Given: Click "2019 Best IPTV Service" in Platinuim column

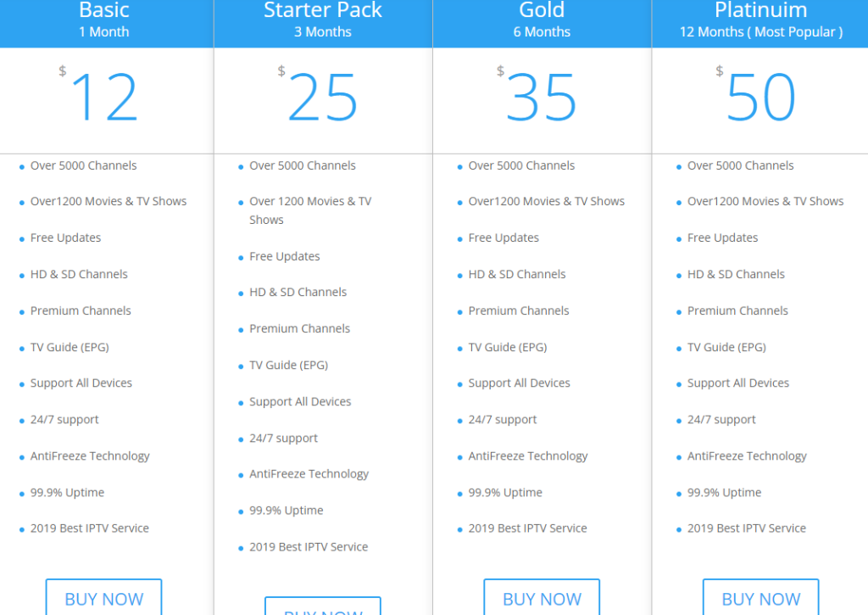Looking at the screenshot, I should tap(746, 528).
